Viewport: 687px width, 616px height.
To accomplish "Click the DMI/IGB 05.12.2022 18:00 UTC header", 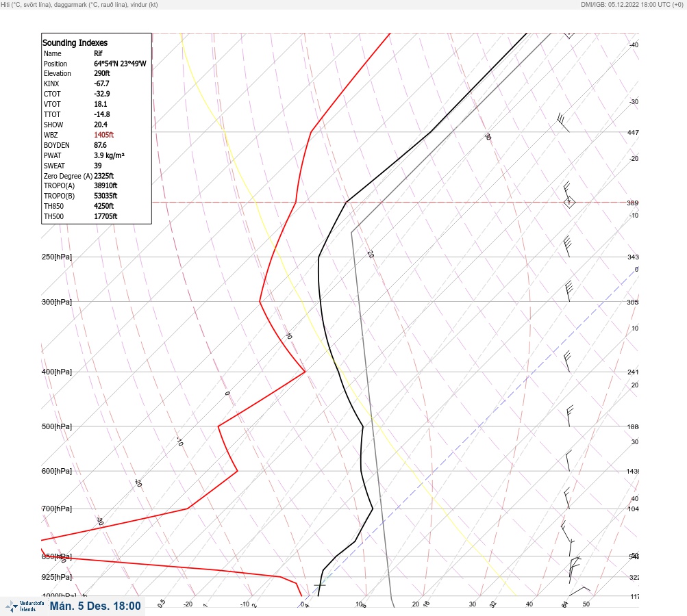I will 632,4.
